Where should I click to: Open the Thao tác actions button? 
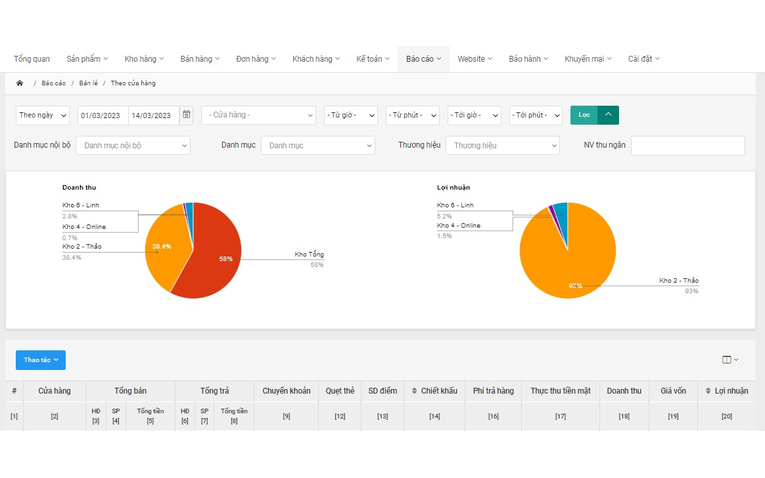click(x=40, y=360)
